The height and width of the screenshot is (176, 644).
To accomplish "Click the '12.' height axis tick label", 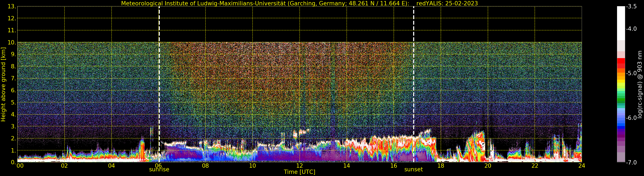I will pos(12,18).
